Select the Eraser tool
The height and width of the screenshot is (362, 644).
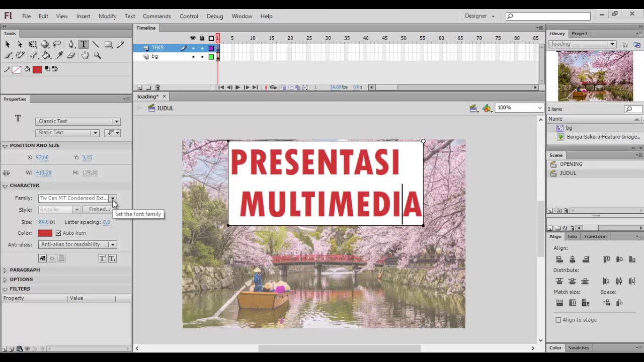pyautogui.click(x=71, y=55)
